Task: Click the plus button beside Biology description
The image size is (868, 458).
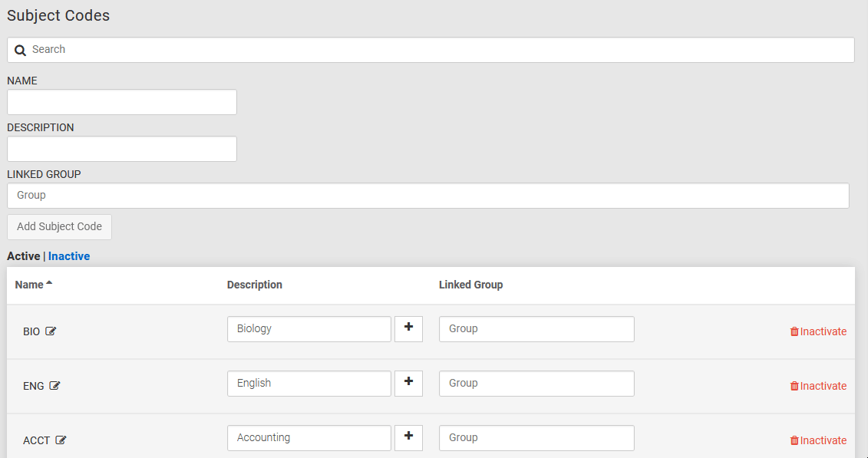Action: coord(408,328)
